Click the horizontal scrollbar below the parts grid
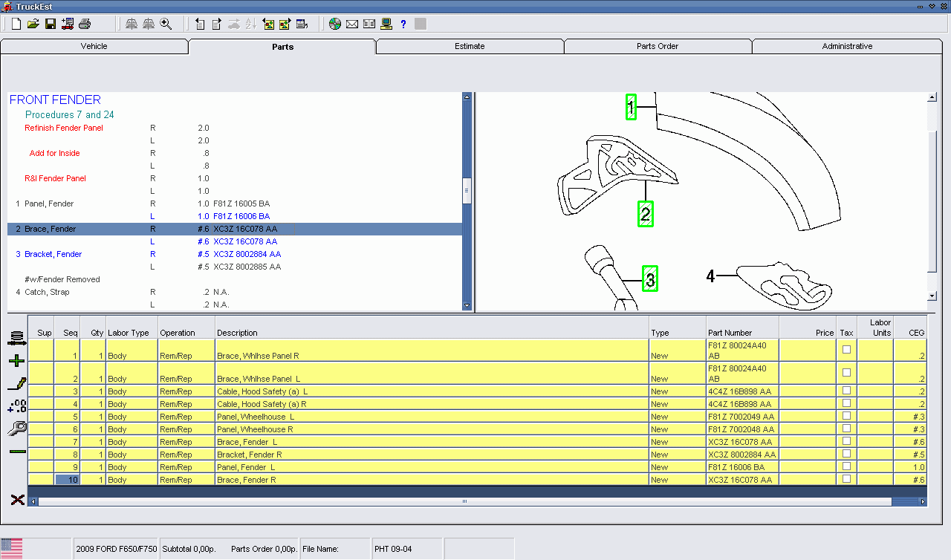The height and width of the screenshot is (560, 951). click(x=464, y=501)
